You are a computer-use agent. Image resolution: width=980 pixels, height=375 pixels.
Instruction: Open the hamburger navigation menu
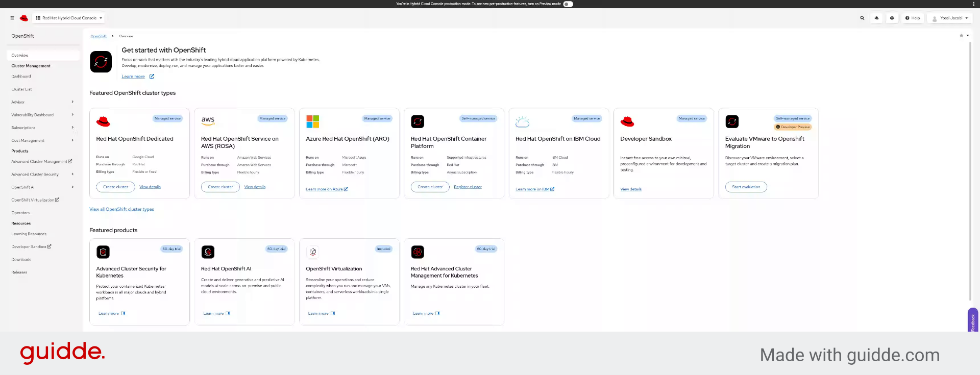[12, 18]
